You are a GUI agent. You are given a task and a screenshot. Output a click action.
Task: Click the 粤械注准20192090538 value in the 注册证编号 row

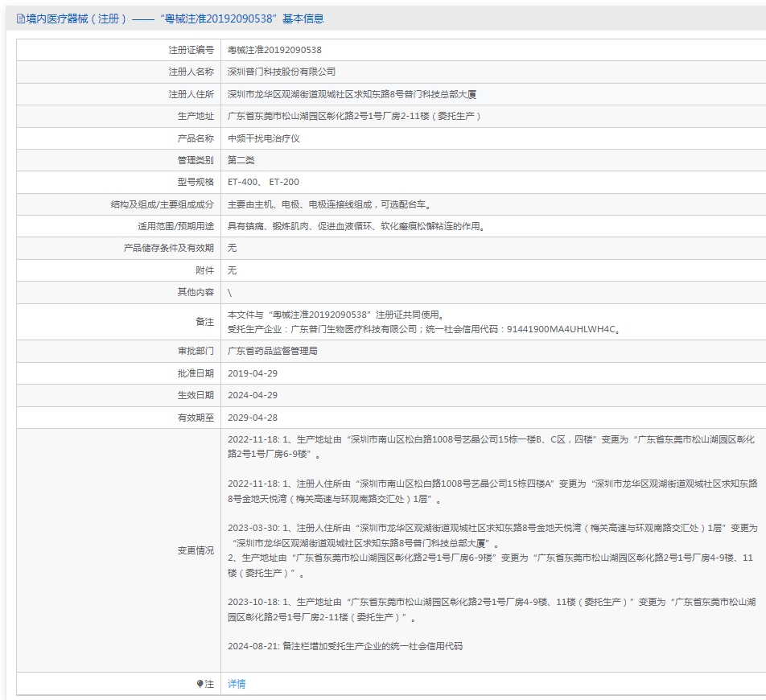[274, 50]
